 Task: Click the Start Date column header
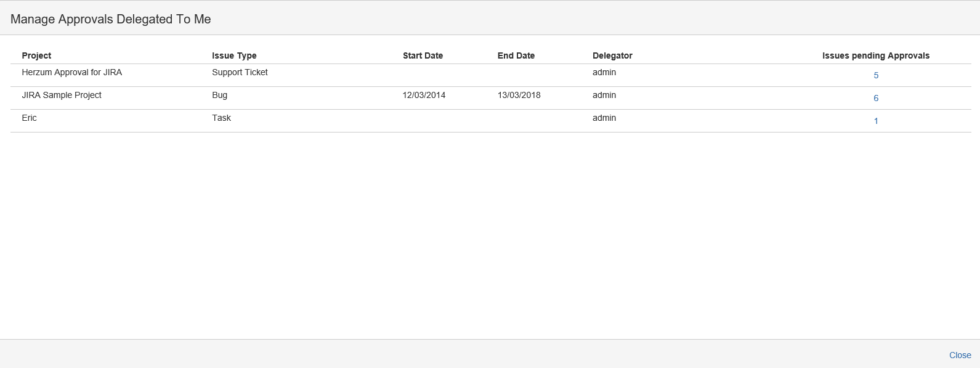423,55
